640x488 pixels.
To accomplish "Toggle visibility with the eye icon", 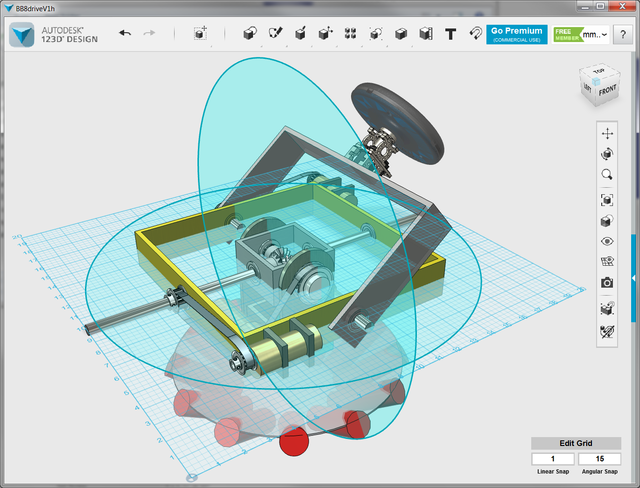I will 607,242.
